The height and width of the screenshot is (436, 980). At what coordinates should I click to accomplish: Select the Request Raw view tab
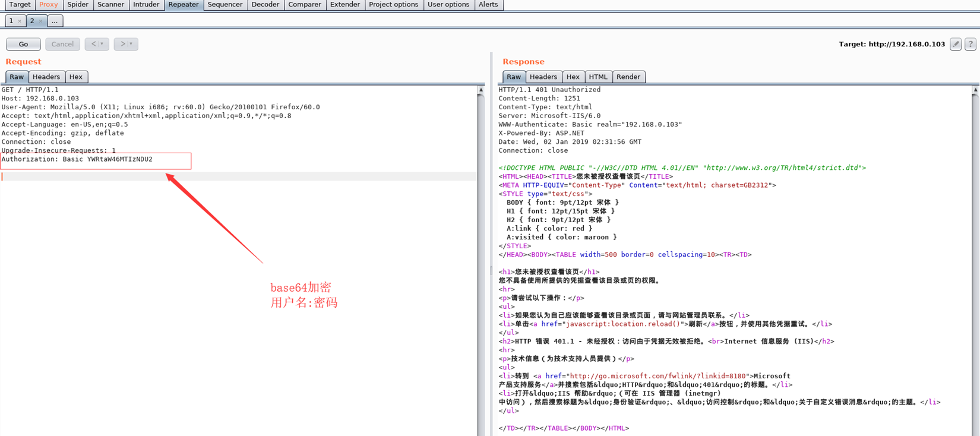17,77
